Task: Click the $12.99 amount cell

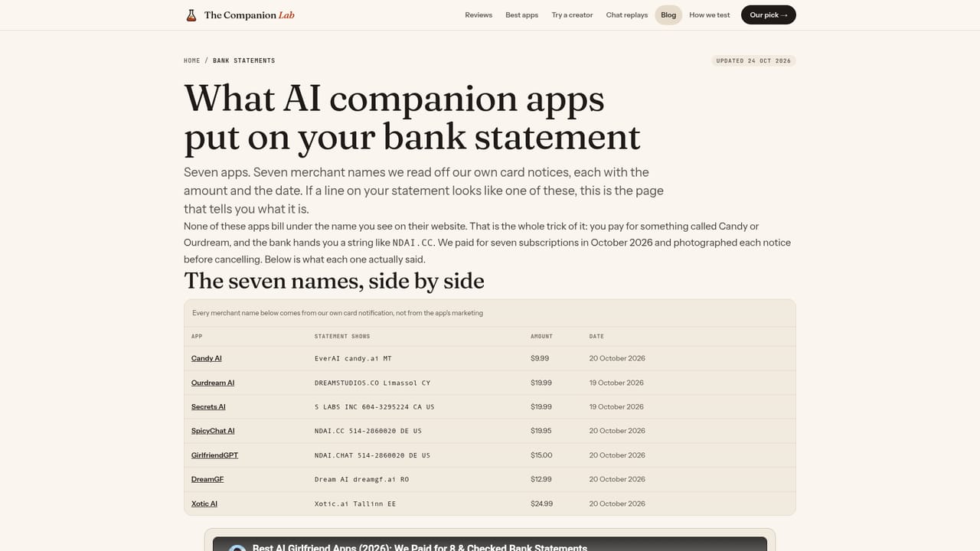Action: click(541, 479)
